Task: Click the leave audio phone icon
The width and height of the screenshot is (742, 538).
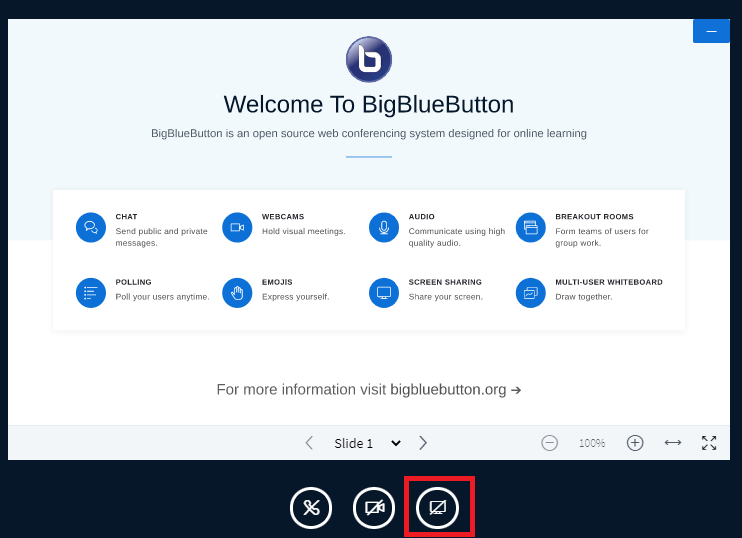Action: point(311,508)
